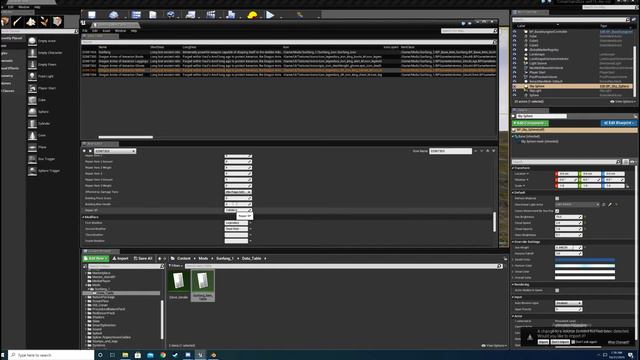Toggle Actor Hidden in Game checkbox

coord(557,290)
